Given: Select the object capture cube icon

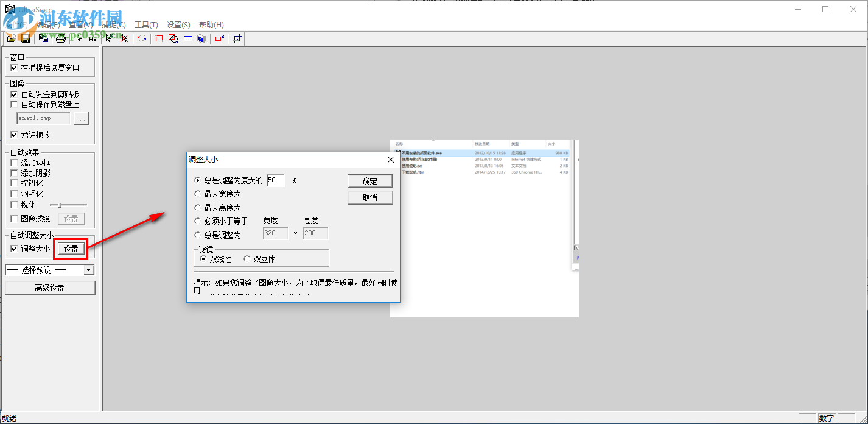Looking at the screenshot, I should [x=201, y=37].
